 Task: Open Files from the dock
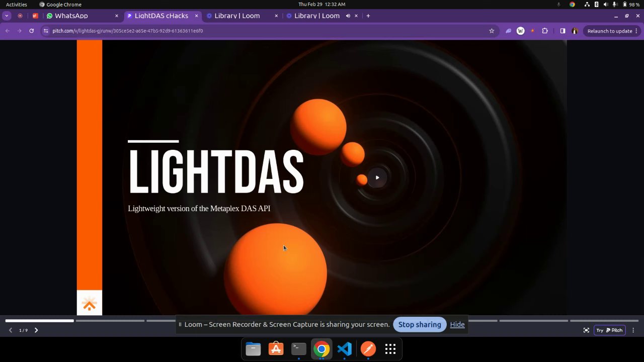coord(253,349)
